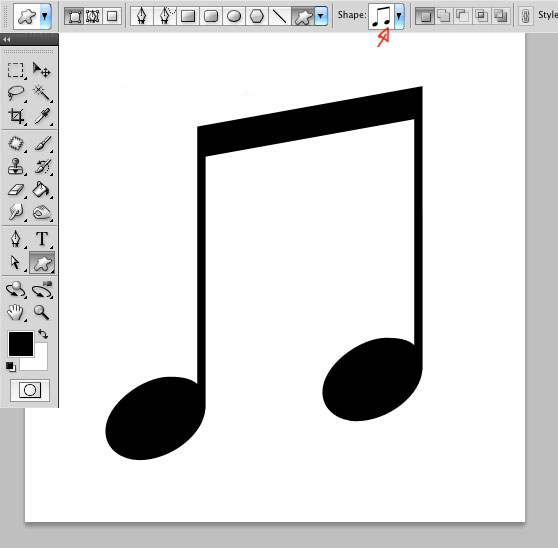The image size is (558, 548).
Task: Reset to default foreground and background colors
Action: coord(11,367)
